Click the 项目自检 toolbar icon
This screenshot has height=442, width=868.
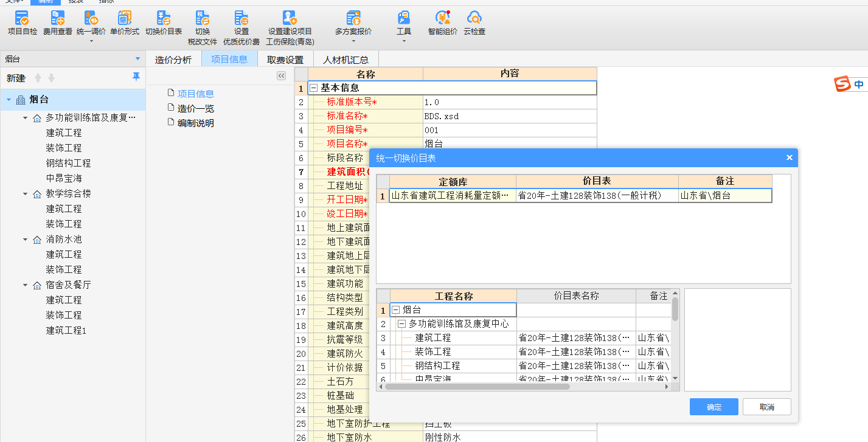tap(22, 23)
